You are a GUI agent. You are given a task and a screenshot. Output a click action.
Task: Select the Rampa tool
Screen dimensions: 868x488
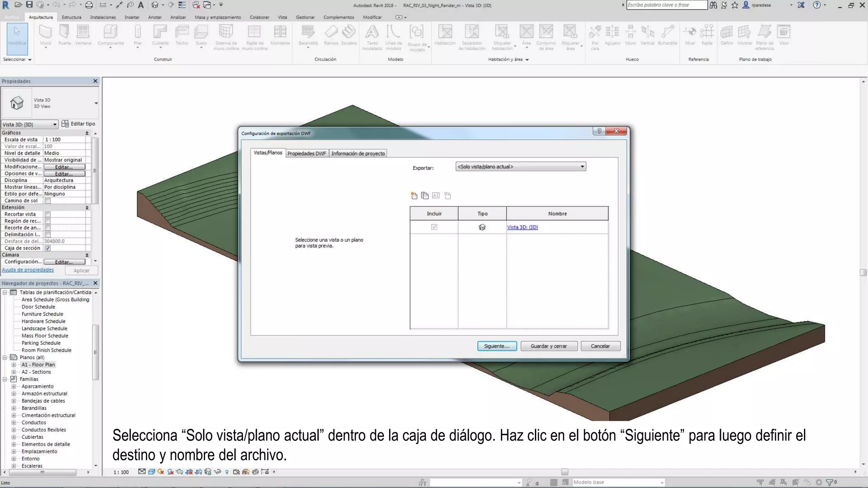point(331,35)
